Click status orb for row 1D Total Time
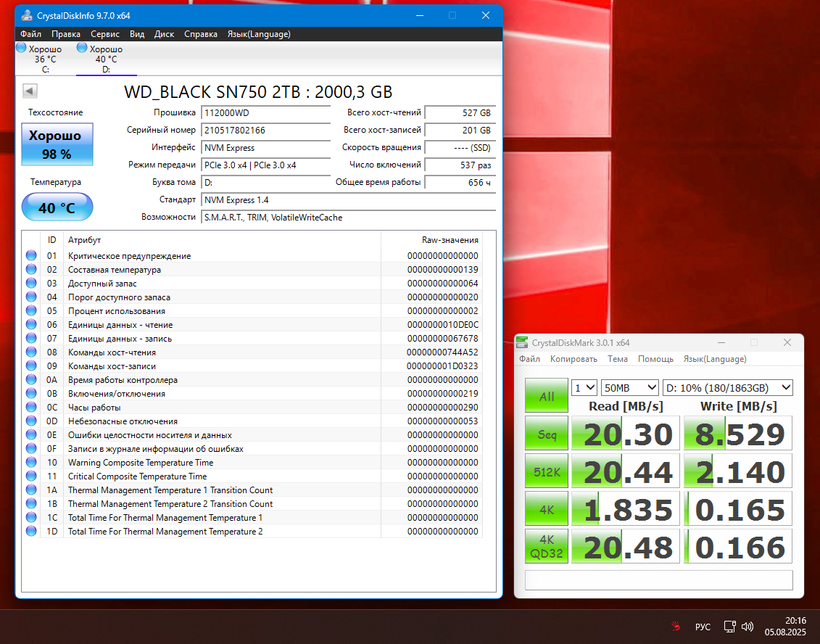 pos(31,531)
